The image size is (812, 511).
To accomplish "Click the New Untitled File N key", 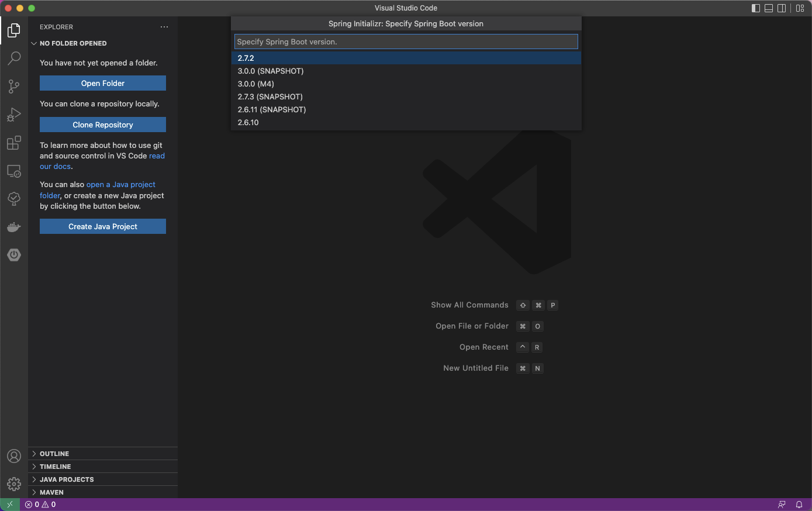I will tap(538, 368).
